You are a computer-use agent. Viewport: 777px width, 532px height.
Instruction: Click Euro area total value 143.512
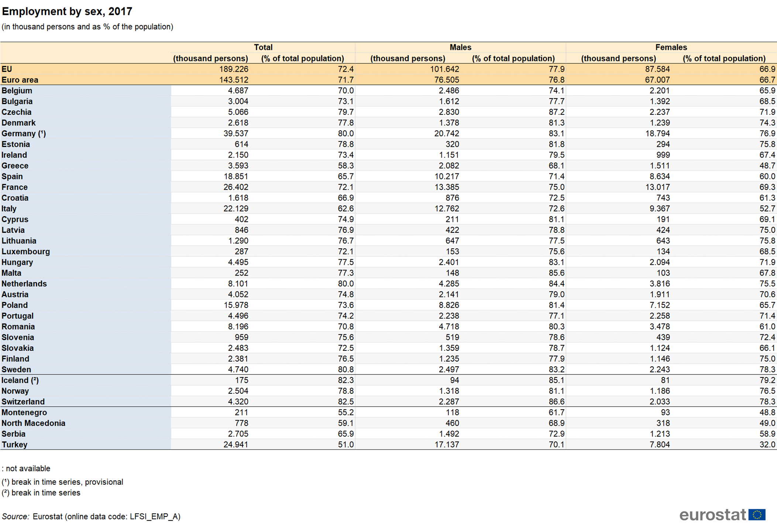(233, 80)
